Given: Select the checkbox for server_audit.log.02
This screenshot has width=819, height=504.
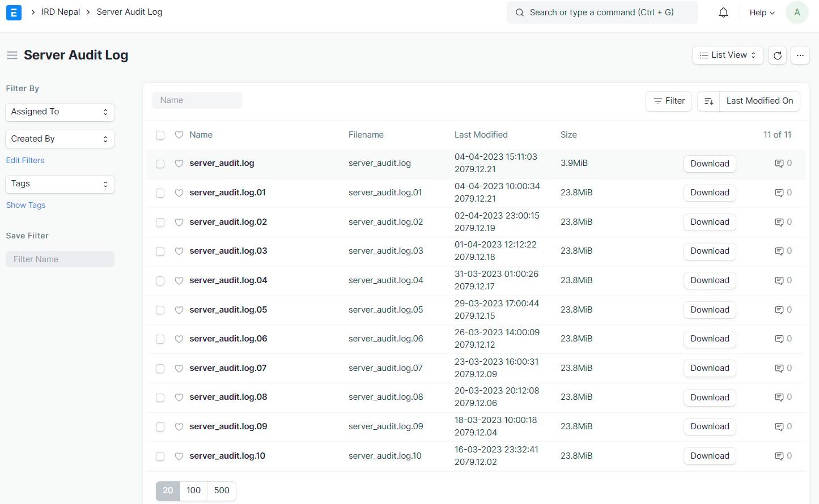Looking at the screenshot, I should tap(160, 223).
